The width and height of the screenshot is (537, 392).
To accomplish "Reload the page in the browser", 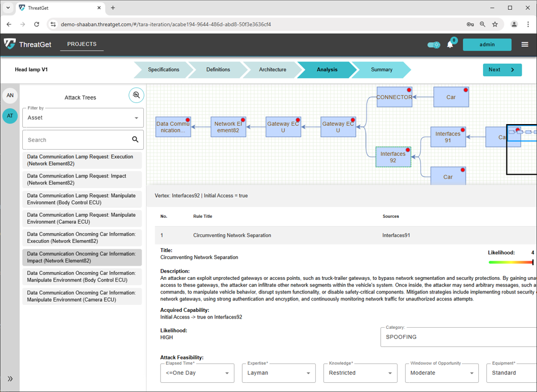I will [x=36, y=24].
